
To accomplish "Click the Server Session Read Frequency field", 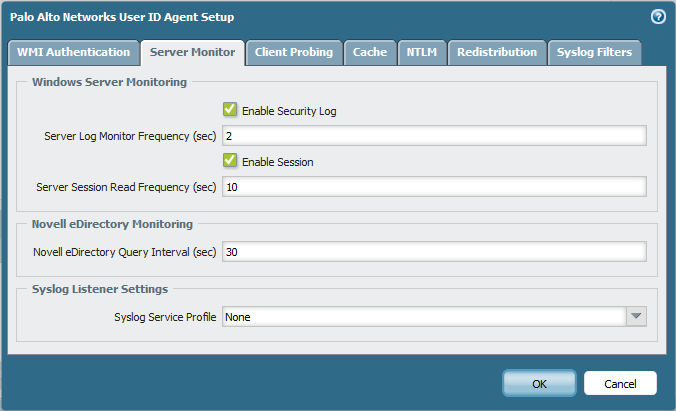I will coord(434,186).
